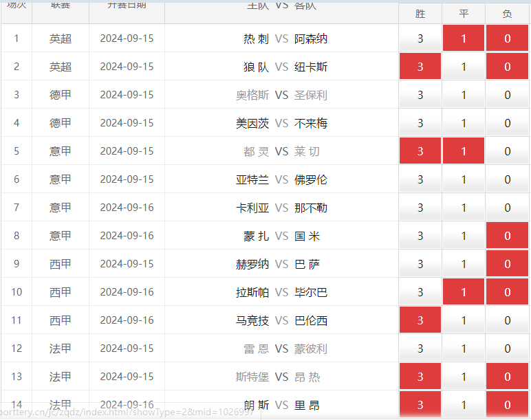Select 负 (0) for 卡利亚 VS 那不勒
This screenshot has width=531, height=420.
507,208
